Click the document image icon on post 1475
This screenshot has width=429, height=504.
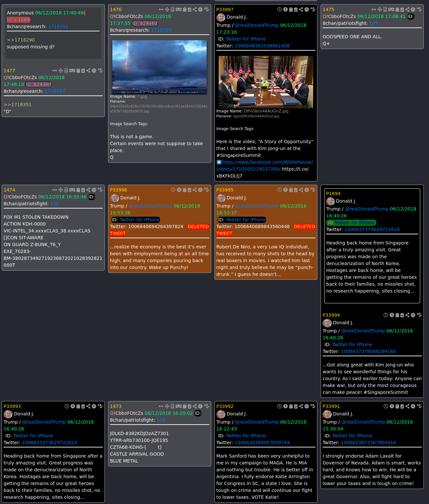(385, 9)
